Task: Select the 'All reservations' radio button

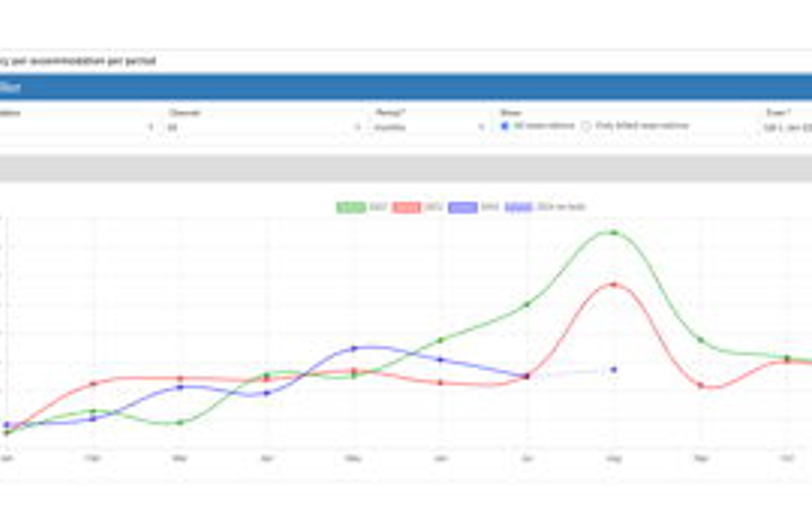Action: point(504,126)
